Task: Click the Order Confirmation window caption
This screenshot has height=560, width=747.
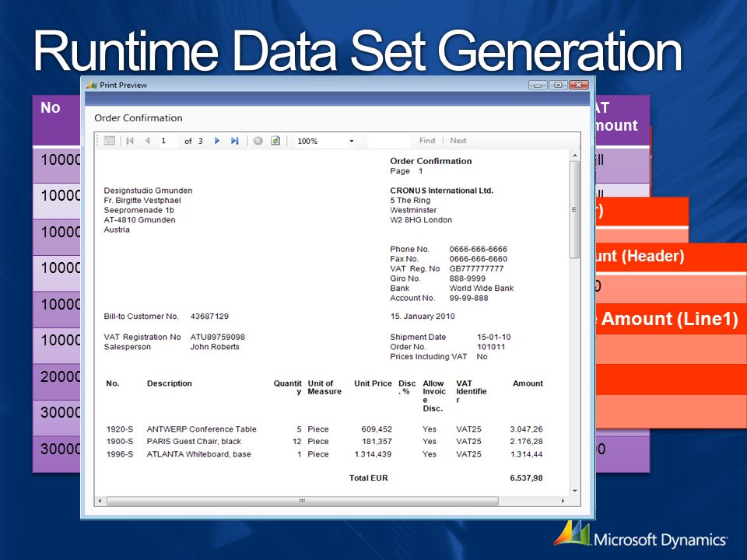Action: [139, 118]
